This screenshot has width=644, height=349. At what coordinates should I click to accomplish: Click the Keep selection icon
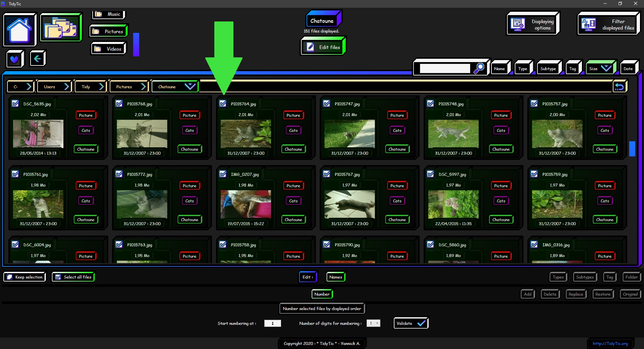pyautogui.click(x=10, y=277)
